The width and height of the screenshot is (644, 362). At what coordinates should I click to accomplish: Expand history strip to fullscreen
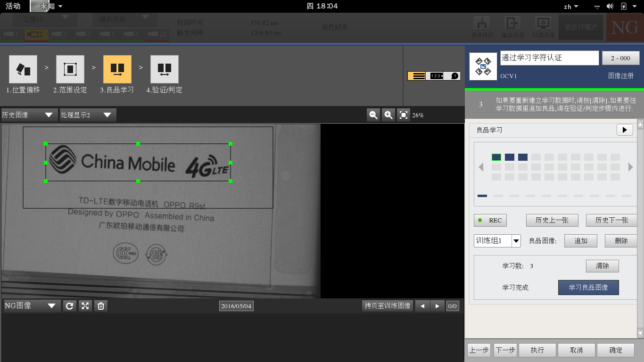coord(85,306)
